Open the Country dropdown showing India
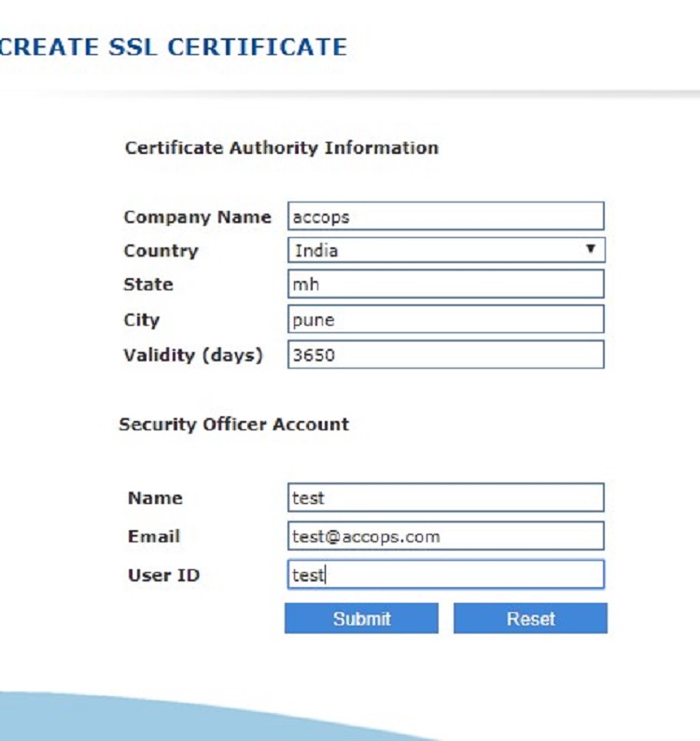700x741 pixels. [446, 250]
